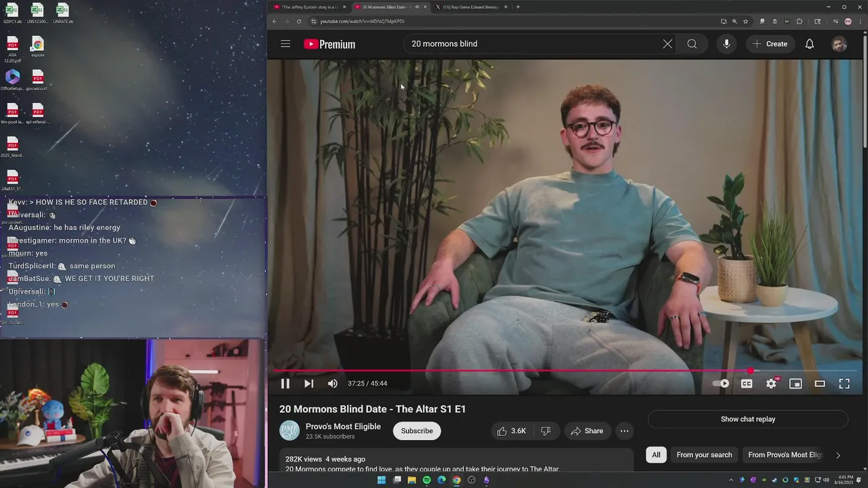Screen dimensions: 868x488
Task: Expand more filter chips with arrow
Action: pos(838,455)
